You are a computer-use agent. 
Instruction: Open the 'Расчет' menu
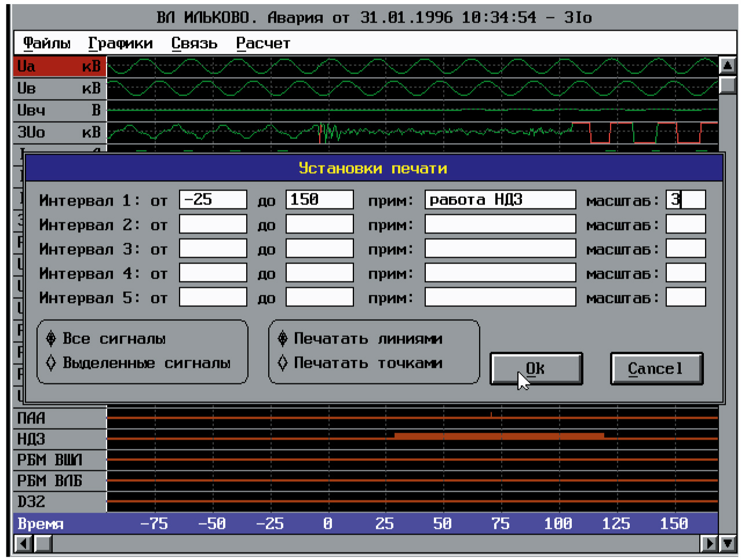click(262, 43)
